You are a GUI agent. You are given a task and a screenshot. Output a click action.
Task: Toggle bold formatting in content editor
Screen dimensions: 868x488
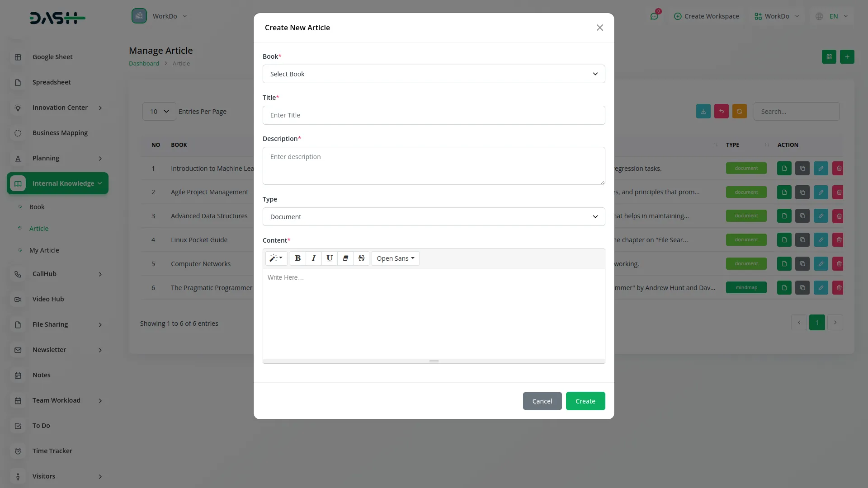[297, 258]
